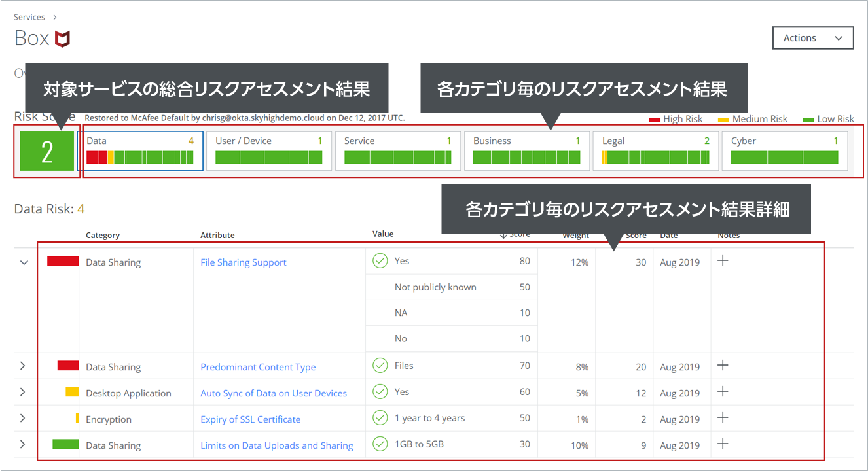This screenshot has height=471, width=868.
Task: Click the green risk bar for Limits on Uploads
Action: pyautogui.click(x=65, y=444)
